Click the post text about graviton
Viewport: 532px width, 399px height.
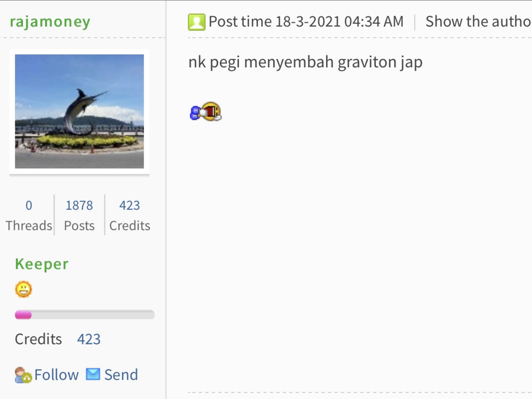point(305,62)
